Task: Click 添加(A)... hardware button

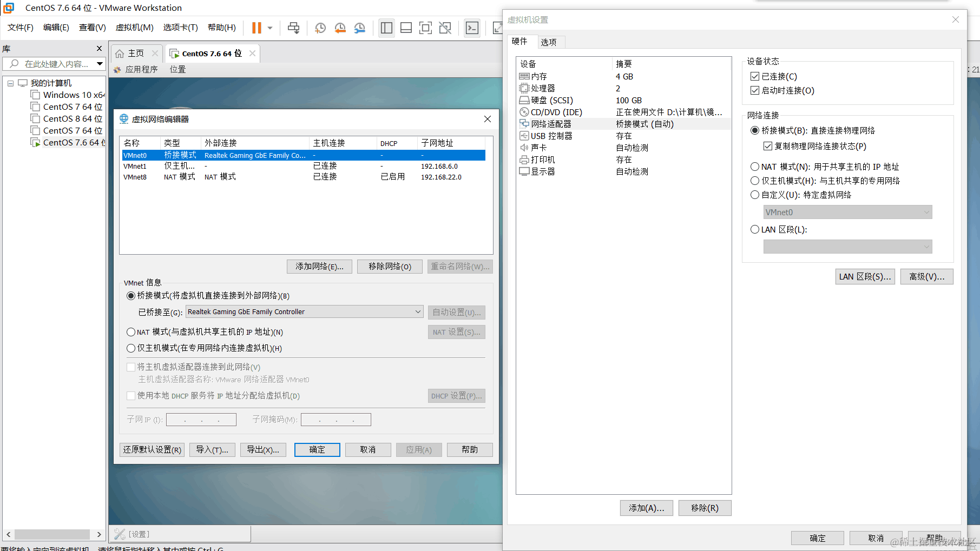Action: point(647,508)
